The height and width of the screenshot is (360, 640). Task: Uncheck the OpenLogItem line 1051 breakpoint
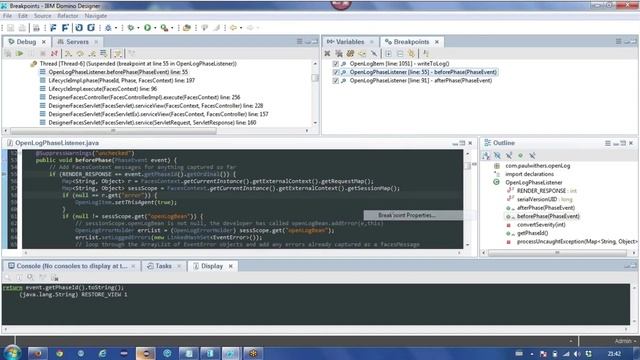pos(336,64)
